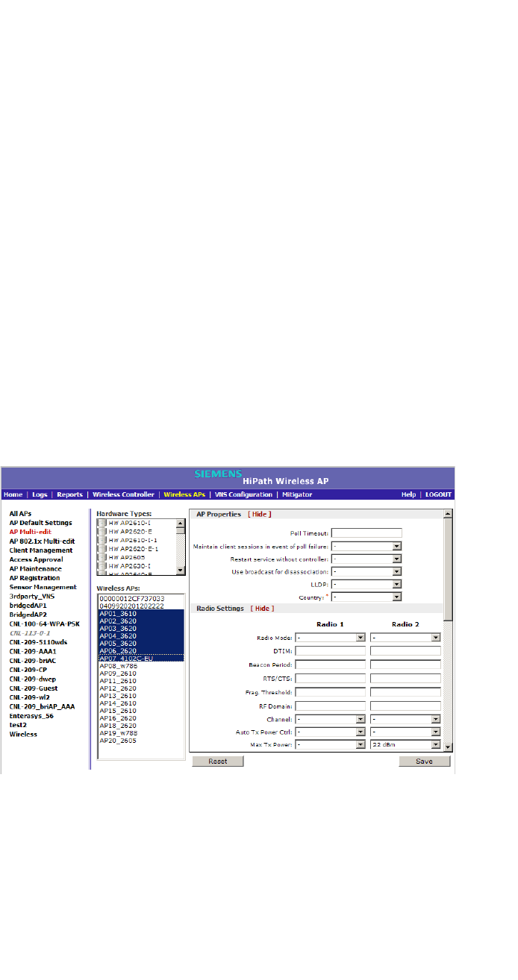Open Access Approval in the sidebar

click(36, 559)
